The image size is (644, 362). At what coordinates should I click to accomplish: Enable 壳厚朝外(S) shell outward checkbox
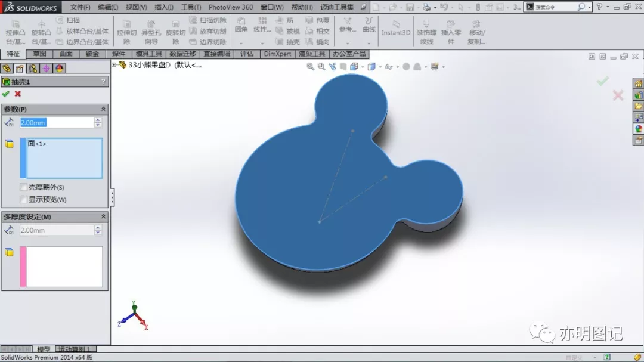[23, 187]
